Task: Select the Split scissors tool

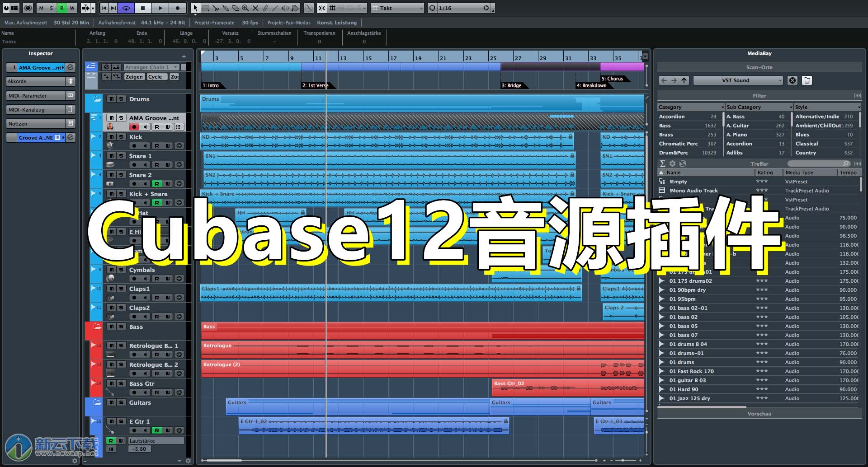Action: pyautogui.click(x=216, y=8)
